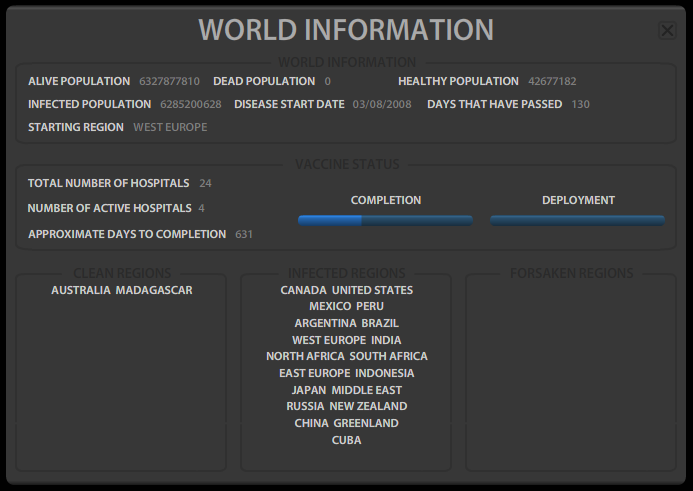Click the approximate days value 631
This screenshot has height=491, width=693.
(244, 234)
